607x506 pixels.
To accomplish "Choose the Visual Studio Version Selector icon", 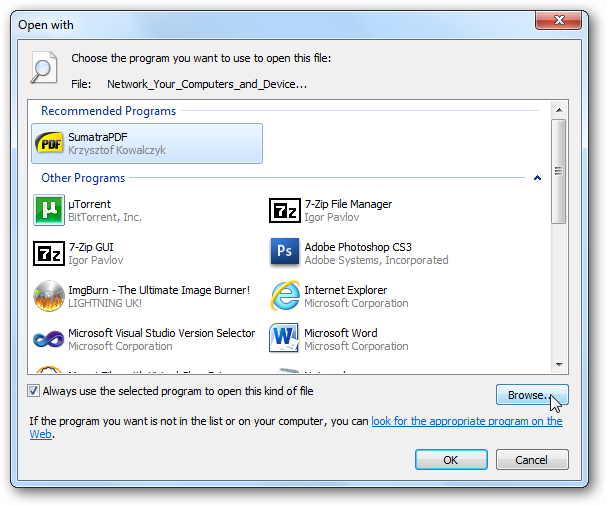I will coord(50,339).
